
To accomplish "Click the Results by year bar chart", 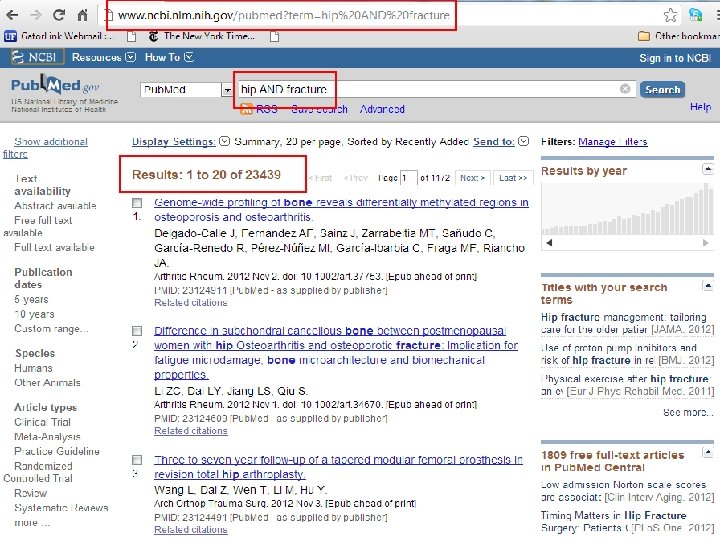I will (x=627, y=209).
